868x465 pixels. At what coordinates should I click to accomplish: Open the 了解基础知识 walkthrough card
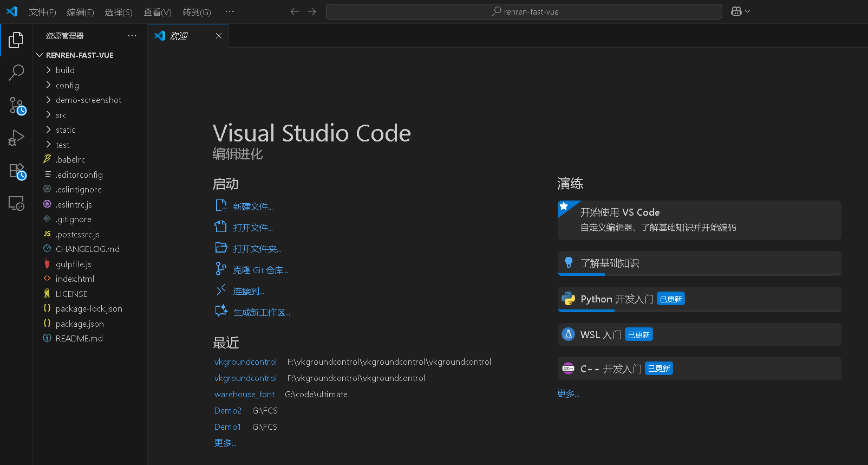[699, 263]
